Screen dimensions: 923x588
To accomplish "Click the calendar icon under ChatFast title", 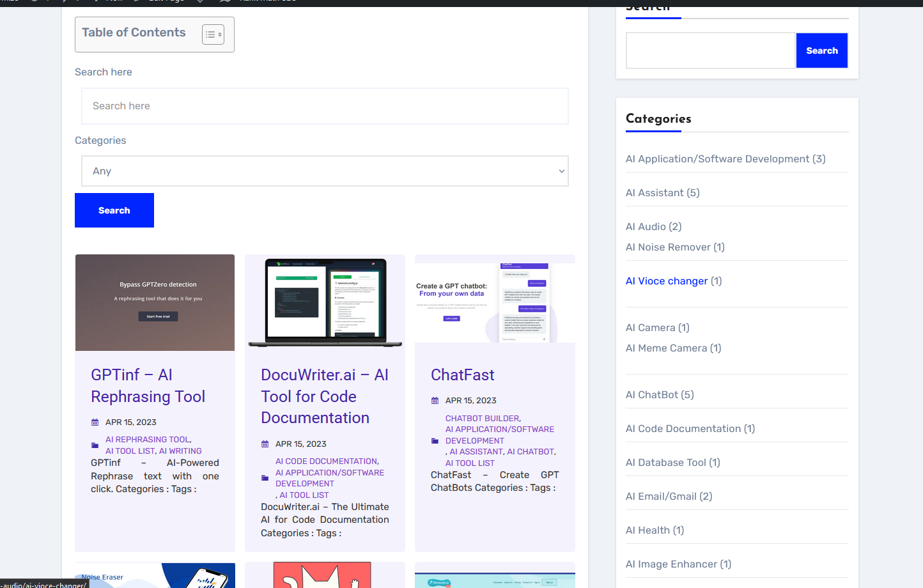I will (x=435, y=401).
